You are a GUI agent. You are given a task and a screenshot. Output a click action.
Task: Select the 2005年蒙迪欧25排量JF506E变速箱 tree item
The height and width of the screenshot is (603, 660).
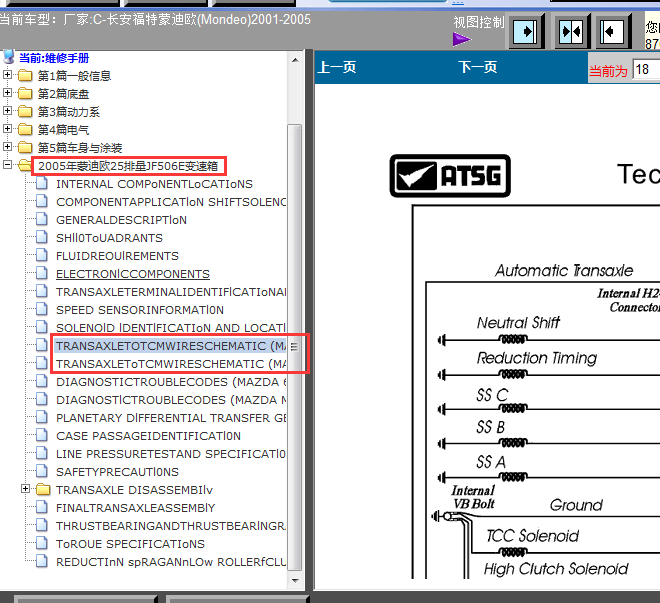click(x=128, y=166)
